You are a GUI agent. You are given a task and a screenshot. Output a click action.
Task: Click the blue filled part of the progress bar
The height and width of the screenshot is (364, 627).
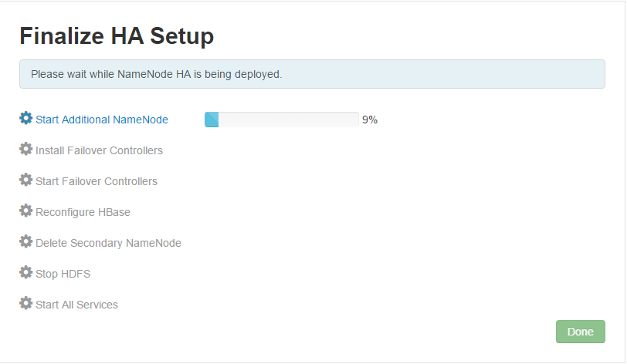[x=212, y=120]
